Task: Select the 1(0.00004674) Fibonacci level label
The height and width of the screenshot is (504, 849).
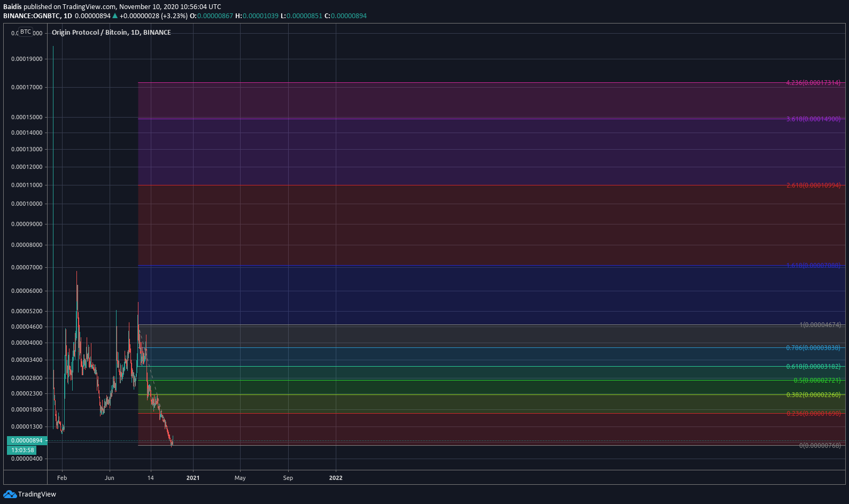Action: click(820, 325)
